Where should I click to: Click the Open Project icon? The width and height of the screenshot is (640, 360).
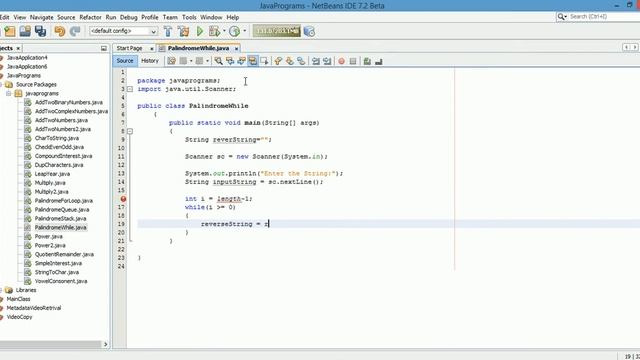(x=25, y=31)
